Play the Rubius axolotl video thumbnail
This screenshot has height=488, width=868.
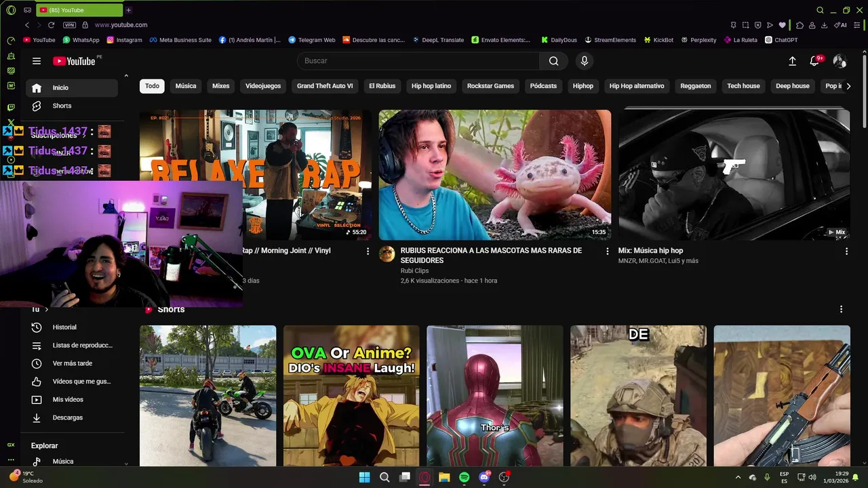click(495, 175)
